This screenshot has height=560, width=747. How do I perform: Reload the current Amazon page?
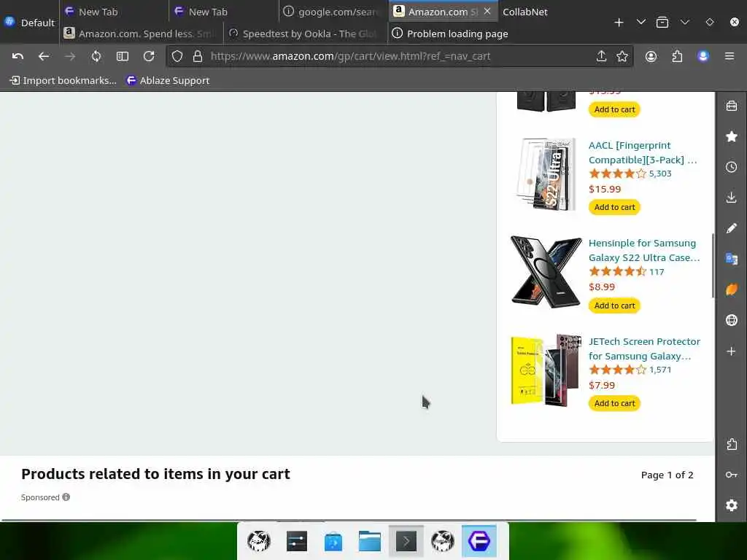[149, 56]
